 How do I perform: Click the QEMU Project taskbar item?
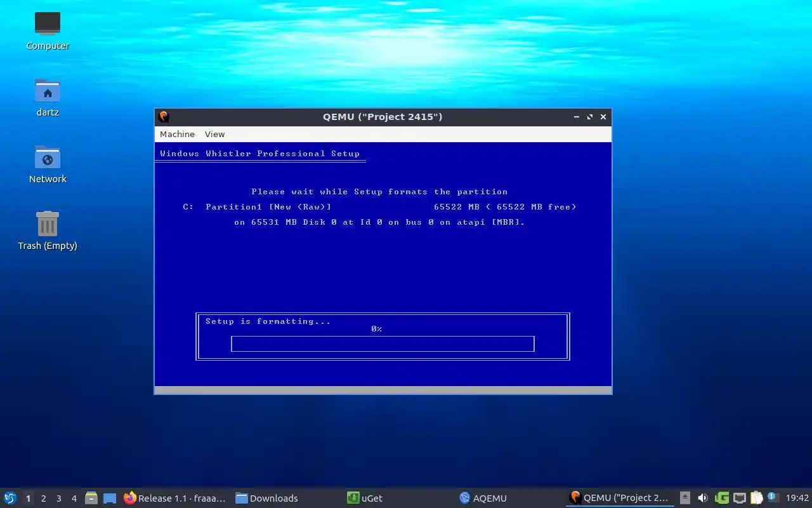tap(620, 498)
